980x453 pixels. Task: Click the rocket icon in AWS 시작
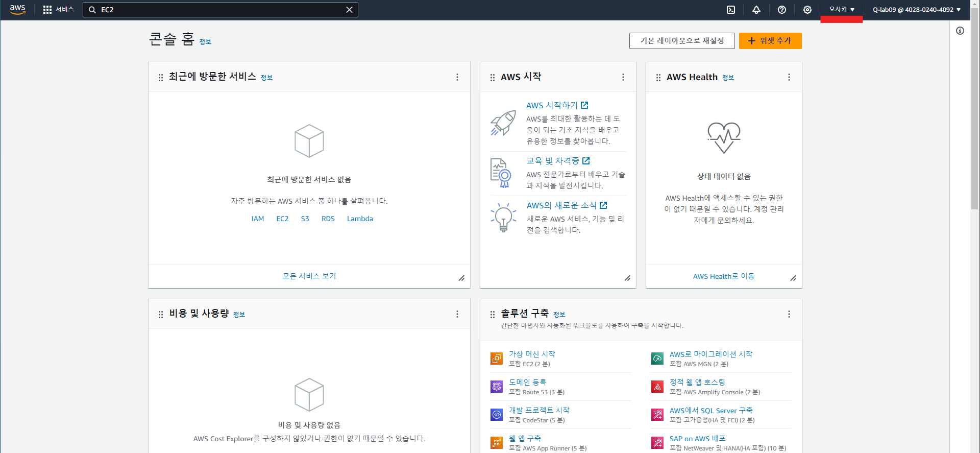[503, 123]
